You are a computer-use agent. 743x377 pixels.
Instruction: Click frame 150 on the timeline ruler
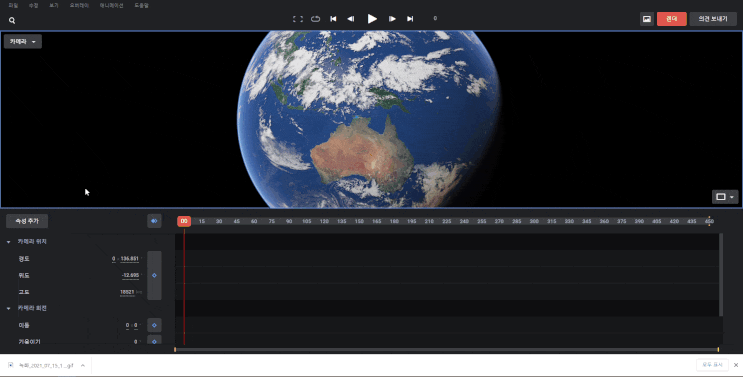(359, 221)
